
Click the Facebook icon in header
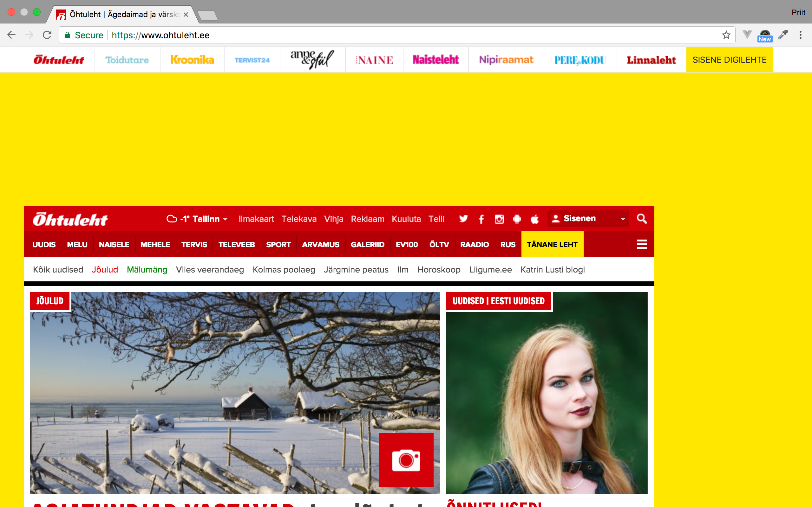click(x=481, y=219)
